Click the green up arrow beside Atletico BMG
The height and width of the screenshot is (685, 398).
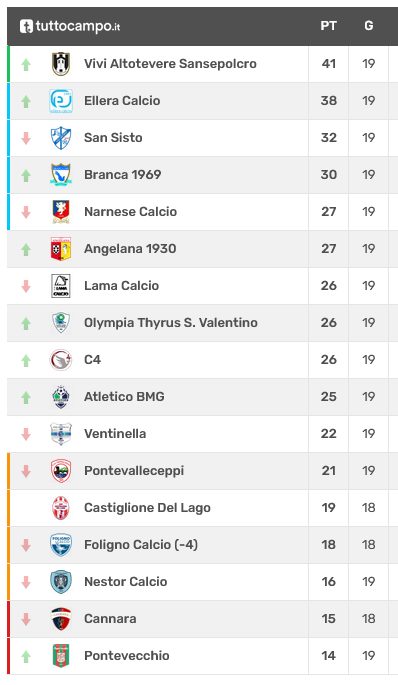point(26,397)
